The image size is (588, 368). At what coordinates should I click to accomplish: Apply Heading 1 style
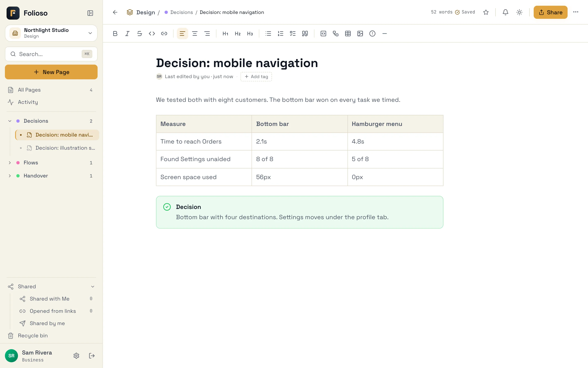coord(225,34)
